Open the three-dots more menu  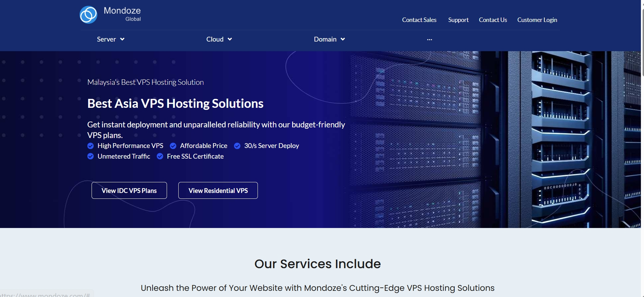point(430,39)
